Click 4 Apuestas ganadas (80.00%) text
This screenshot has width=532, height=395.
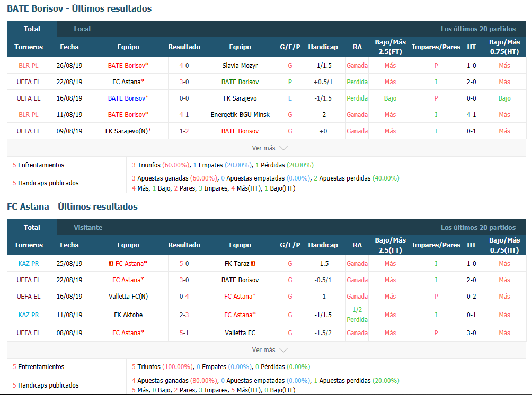(174, 380)
